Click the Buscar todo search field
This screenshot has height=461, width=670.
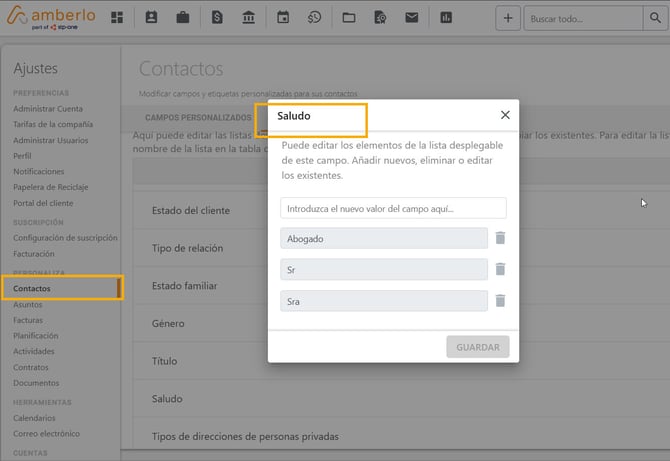pos(583,18)
